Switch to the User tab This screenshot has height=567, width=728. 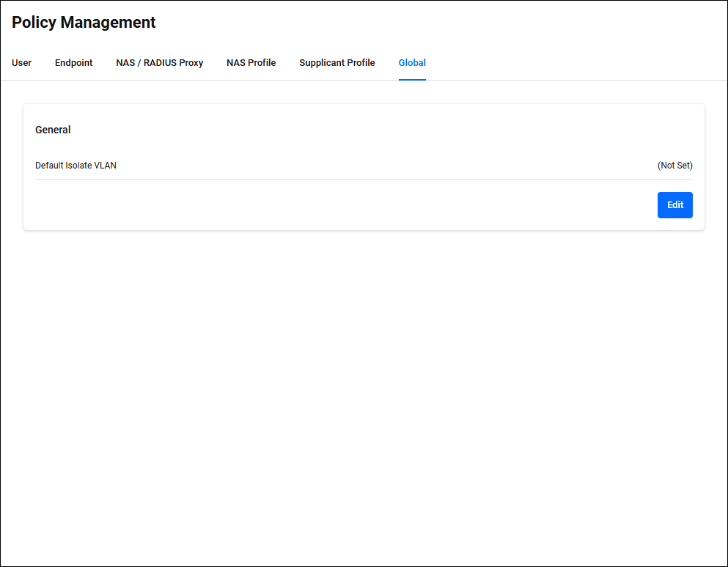[21, 63]
